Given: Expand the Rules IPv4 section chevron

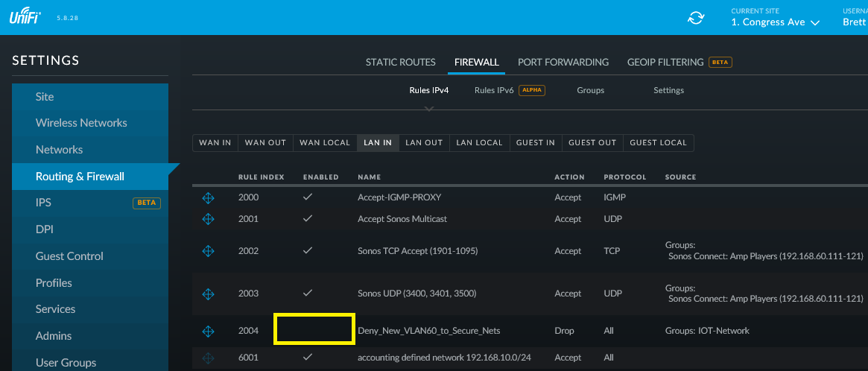Looking at the screenshot, I should pos(428,109).
